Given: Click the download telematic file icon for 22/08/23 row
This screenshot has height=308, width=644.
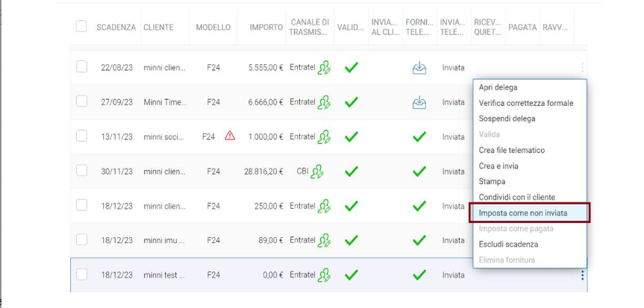Looking at the screenshot, I should [419, 68].
